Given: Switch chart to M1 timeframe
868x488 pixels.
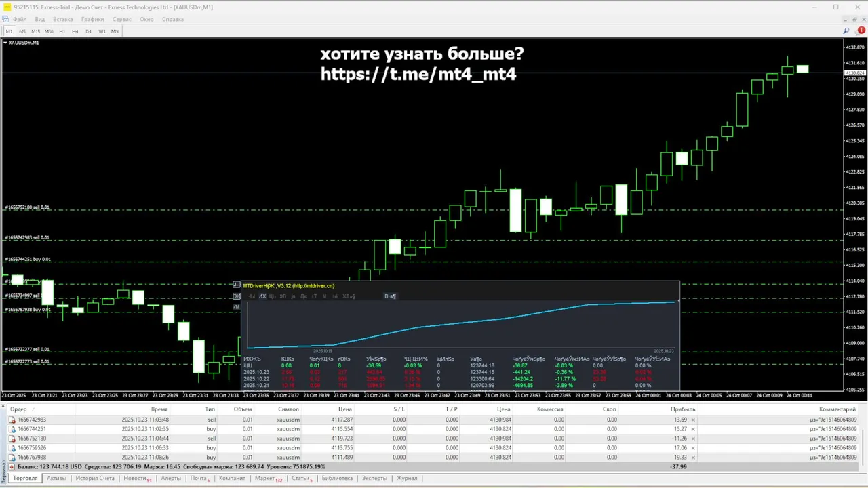Looking at the screenshot, I should 9,31.
